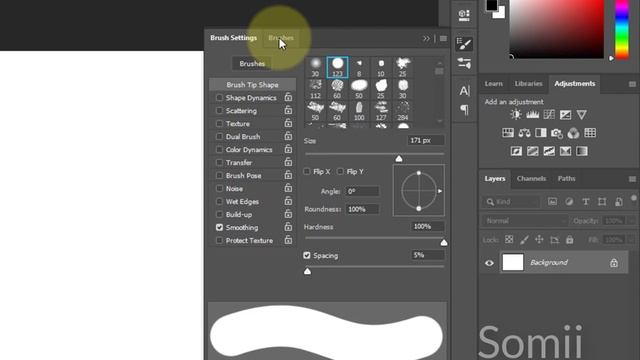Add a Gradient Map adjustment
Screen dimensions: 640x360
pos(582,151)
